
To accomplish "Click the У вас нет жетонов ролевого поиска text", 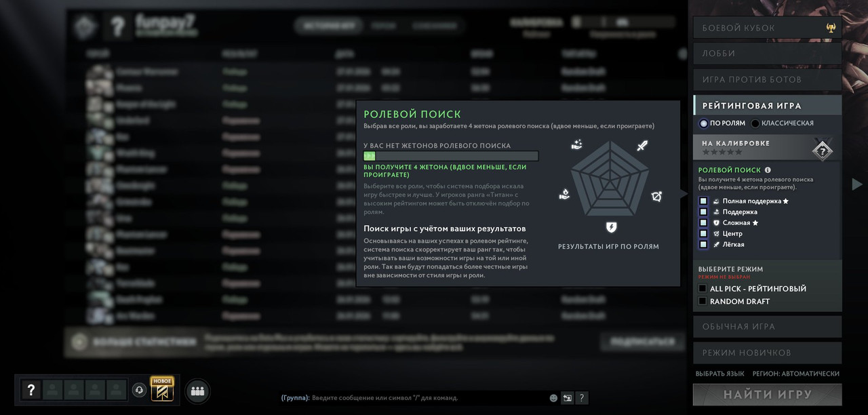I will point(437,146).
